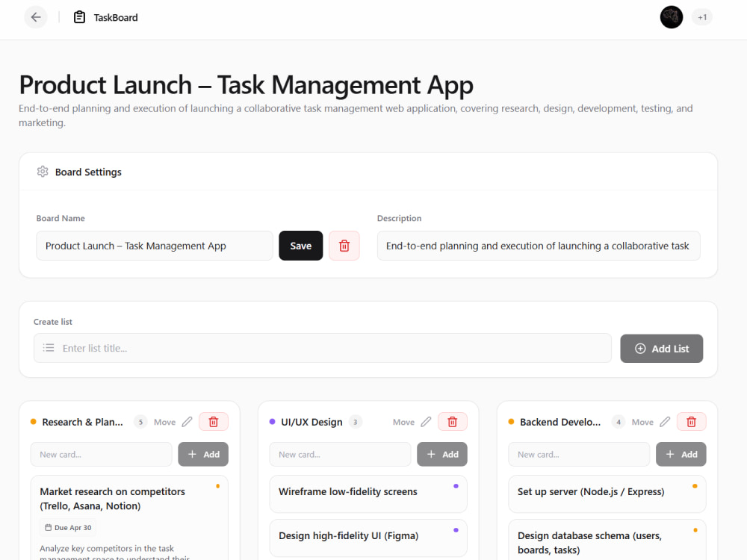
Task: Delete the Backend Development list
Action: pyautogui.click(x=691, y=422)
